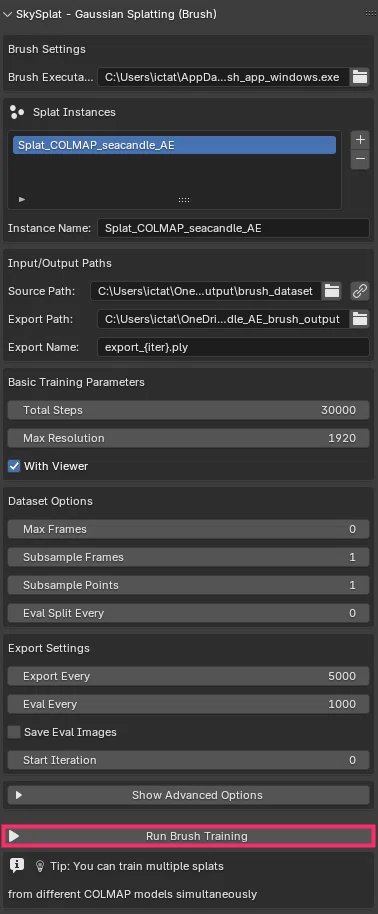This screenshot has height=914, width=378.
Task: Expand Show Advanced Options
Action: [x=188, y=795]
